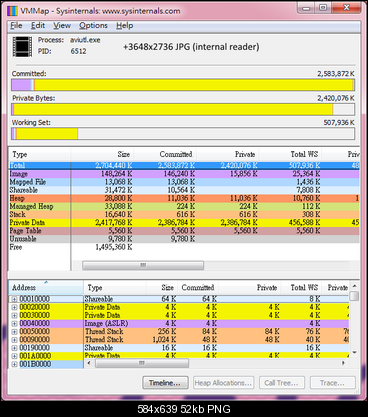Expand the 00190000 address row
This screenshot has width=368, height=417.
(14, 348)
